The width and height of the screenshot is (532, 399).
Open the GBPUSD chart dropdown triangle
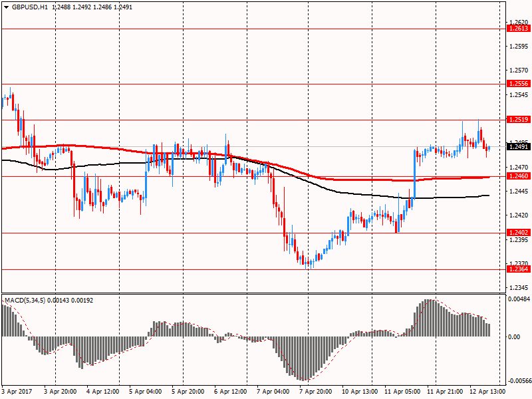(6, 7)
